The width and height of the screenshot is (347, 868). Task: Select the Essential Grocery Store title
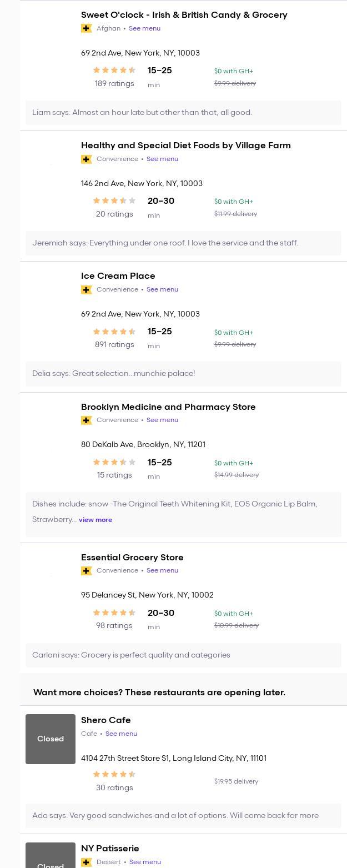[x=132, y=558]
